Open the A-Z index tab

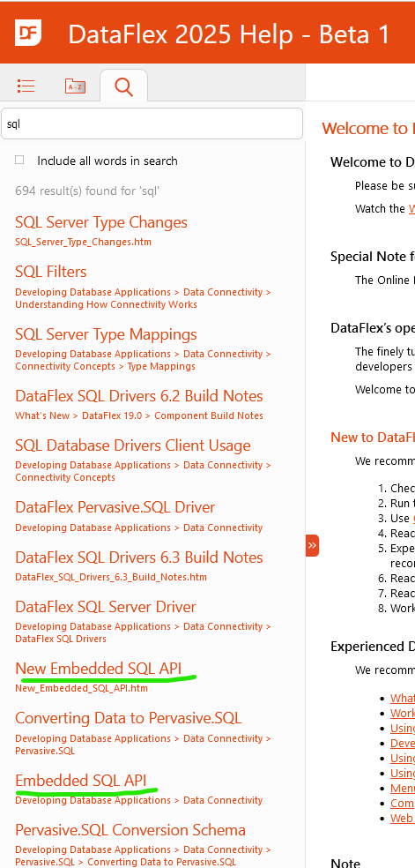75,86
